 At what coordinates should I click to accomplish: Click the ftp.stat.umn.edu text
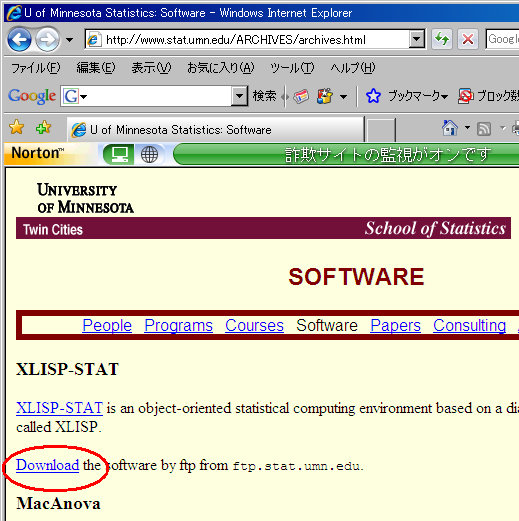[x=296, y=466]
